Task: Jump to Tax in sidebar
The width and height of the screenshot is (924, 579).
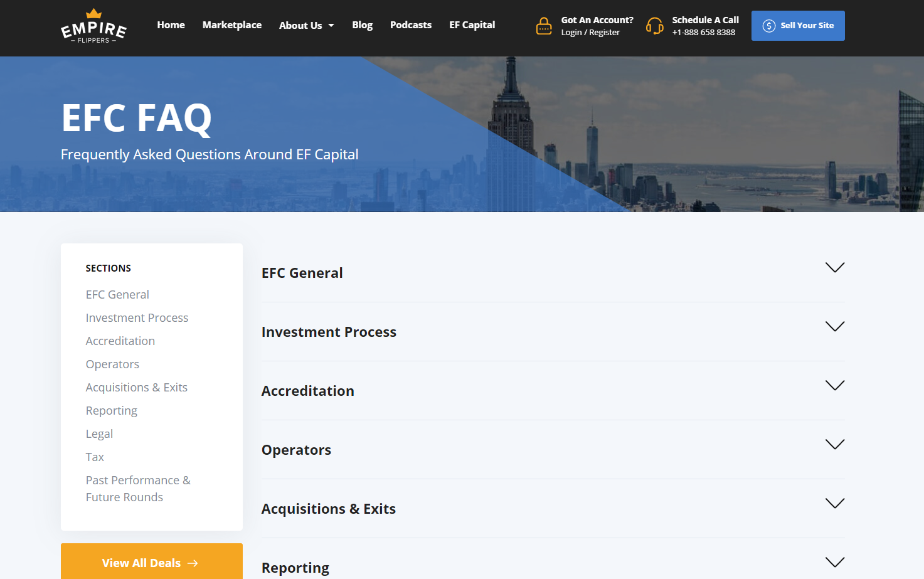Action: (x=95, y=457)
